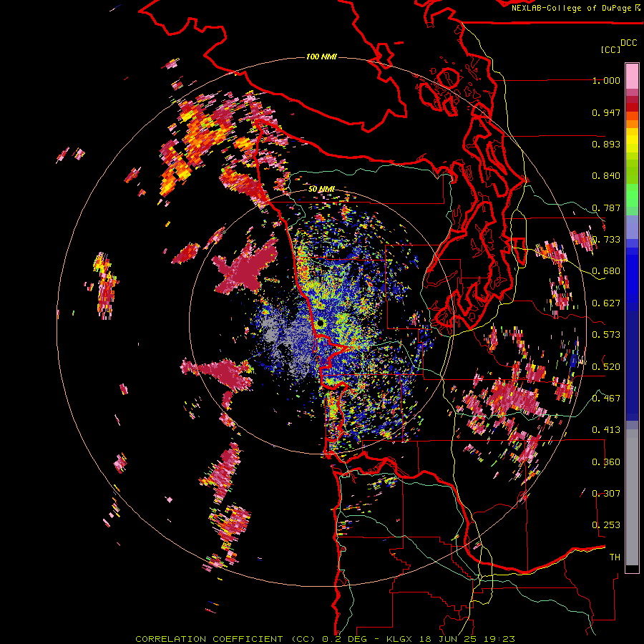Select the 0.733 scale value

(606, 240)
